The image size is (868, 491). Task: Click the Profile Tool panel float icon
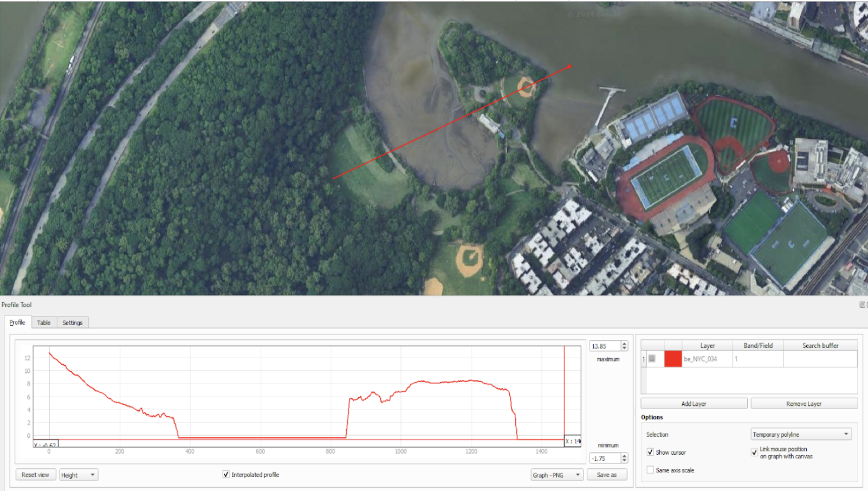[862, 305]
